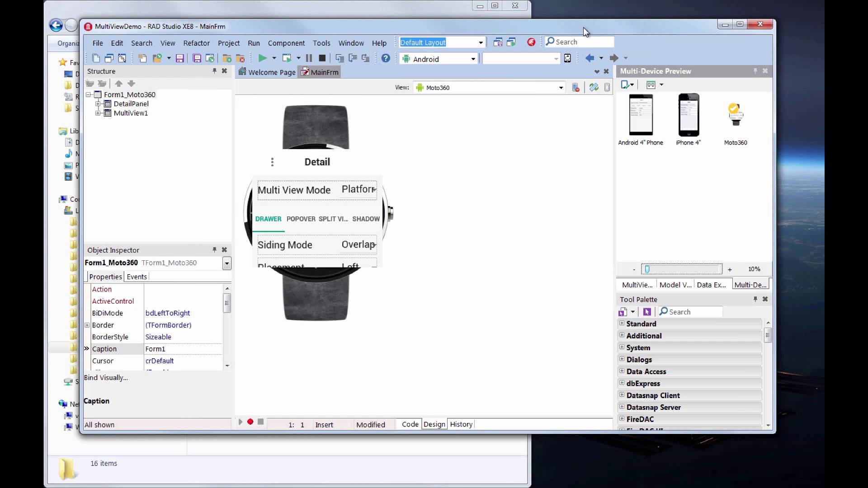Screen dimensions: 868x488
Task: Open the Default Layout dropdown
Action: (x=481, y=42)
